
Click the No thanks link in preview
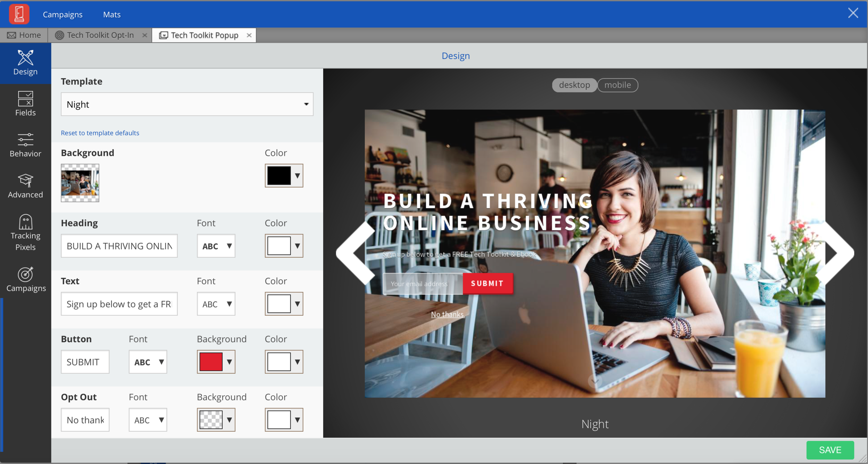(x=448, y=314)
